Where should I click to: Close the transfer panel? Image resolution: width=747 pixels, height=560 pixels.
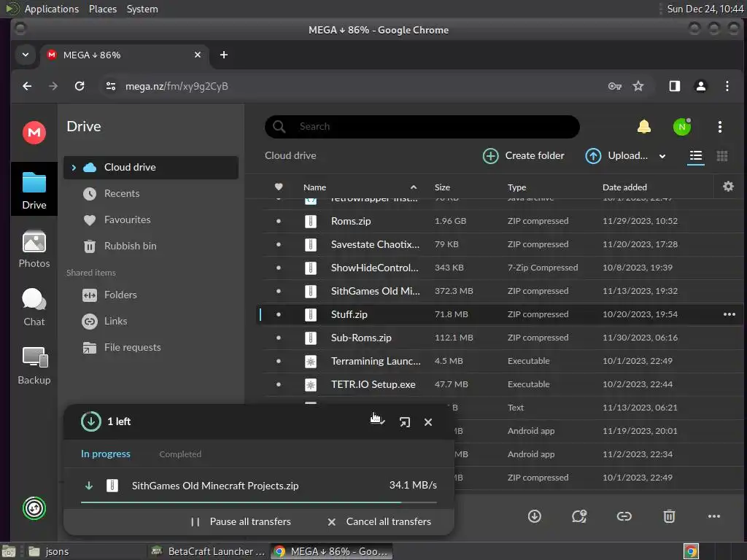[x=428, y=422]
